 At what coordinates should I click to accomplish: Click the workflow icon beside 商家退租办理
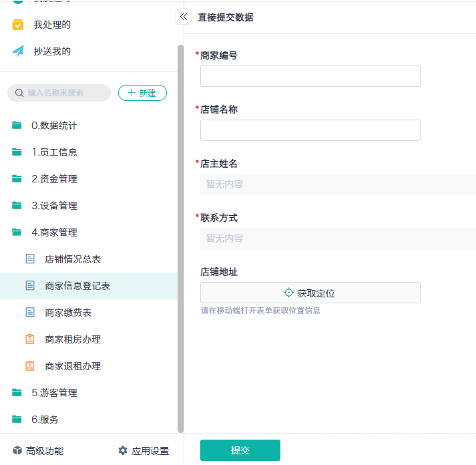click(x=30, y=365)
